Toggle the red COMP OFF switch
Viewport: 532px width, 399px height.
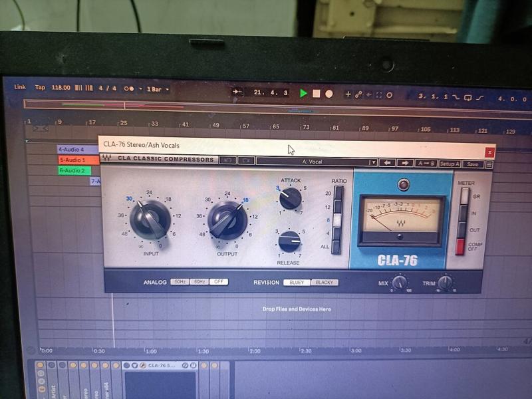coord(460,247)
